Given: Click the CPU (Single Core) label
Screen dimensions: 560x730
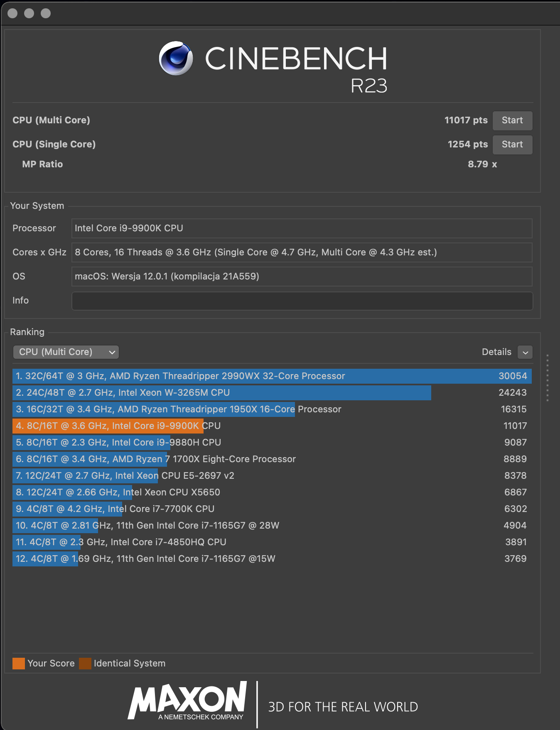Looking at the screenshot, I should coord(54,145).
